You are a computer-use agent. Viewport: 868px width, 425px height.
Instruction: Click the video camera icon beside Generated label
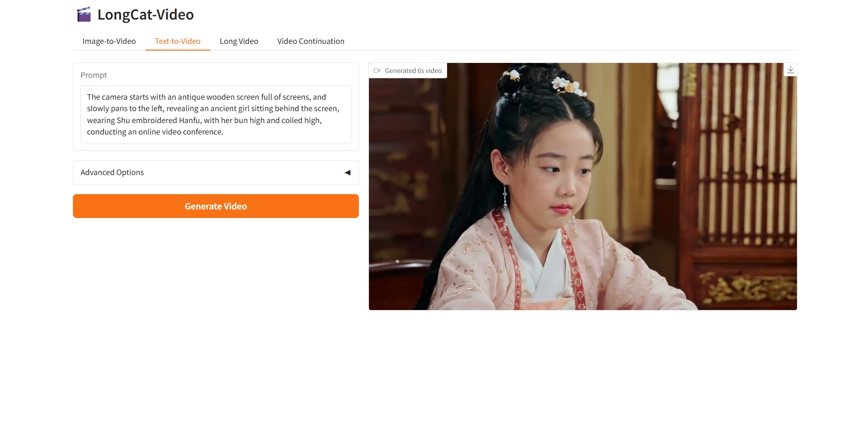click(x=377, y=71)
